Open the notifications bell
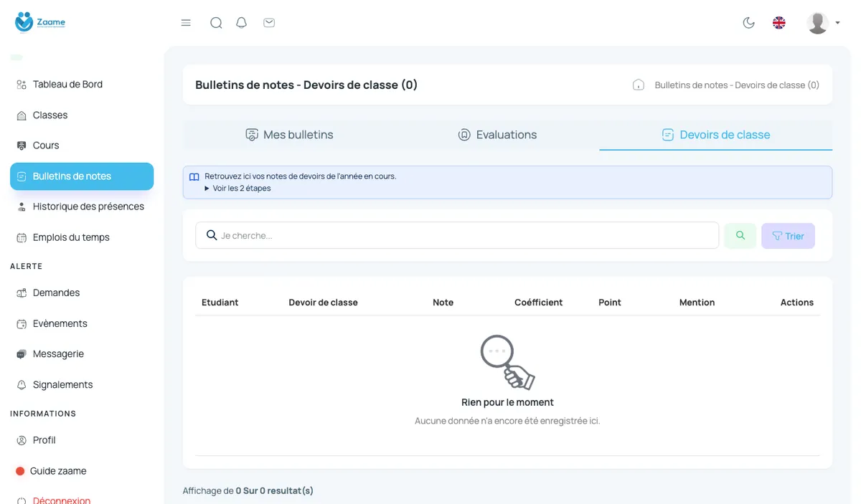The height and width of the screenshot is (504, 861). click(x=242, y=23)
